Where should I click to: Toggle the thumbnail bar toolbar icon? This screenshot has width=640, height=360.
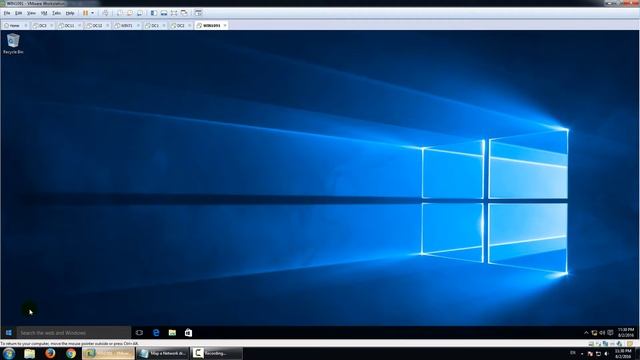tap(164, 13)
